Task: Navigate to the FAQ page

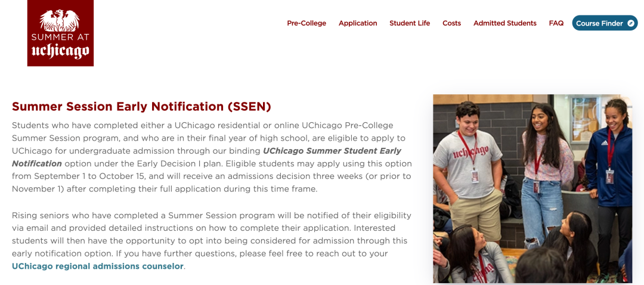Action: tap(556, 23)
